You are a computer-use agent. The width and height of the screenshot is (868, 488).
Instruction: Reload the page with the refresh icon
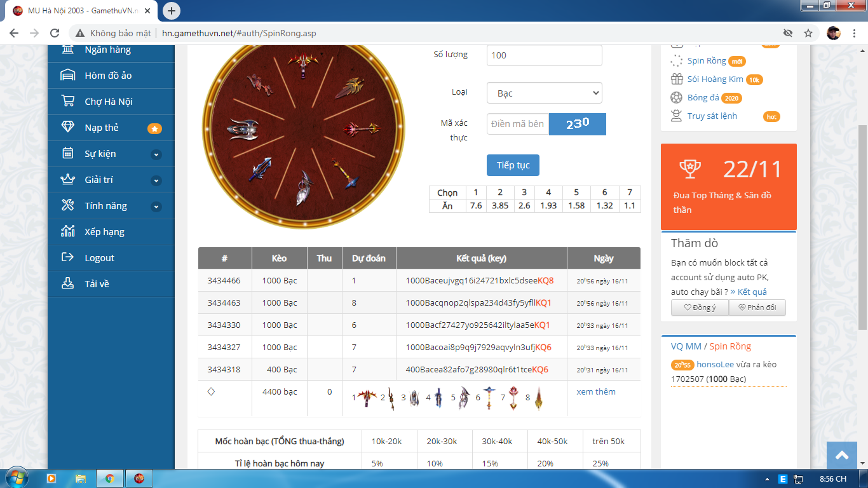point(55,33)
